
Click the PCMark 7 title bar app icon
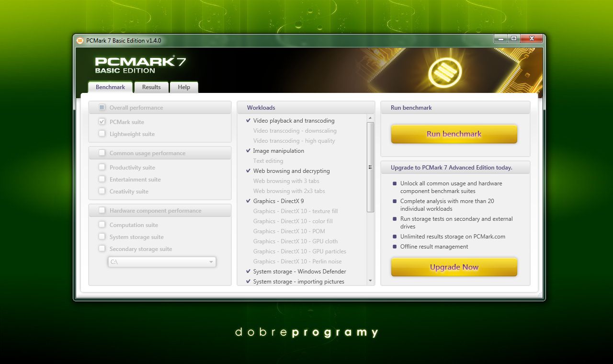[80, 41]
